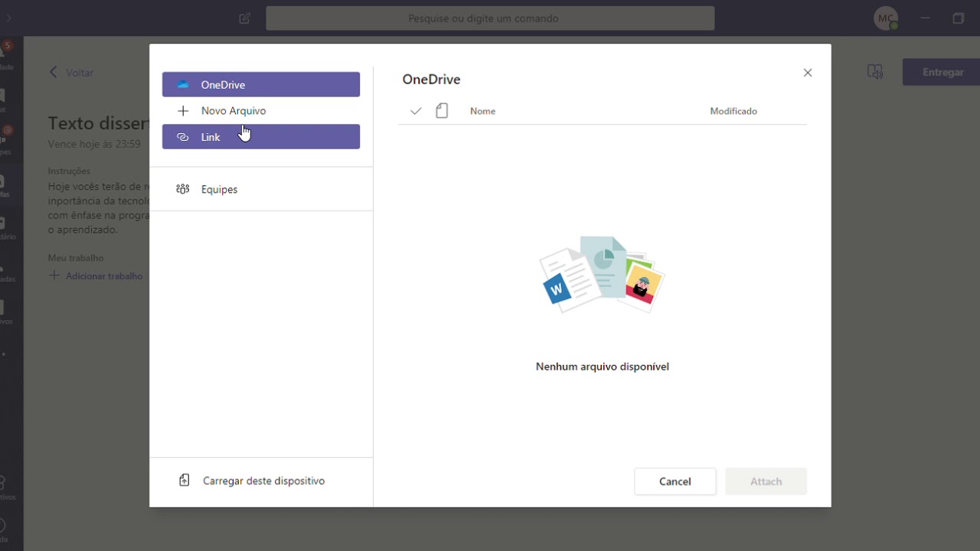Select the Link option
Viewport: 980px width, 551px height.
click(261, 137)
